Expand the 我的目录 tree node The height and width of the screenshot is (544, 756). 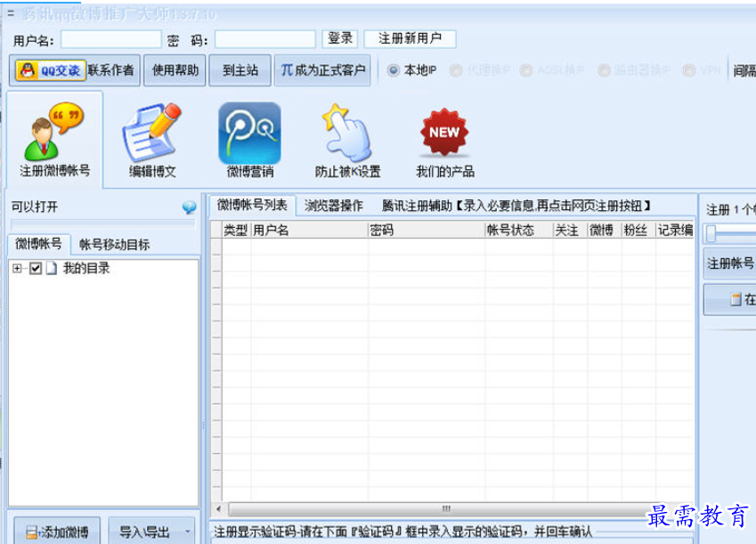tap(17, 268)
